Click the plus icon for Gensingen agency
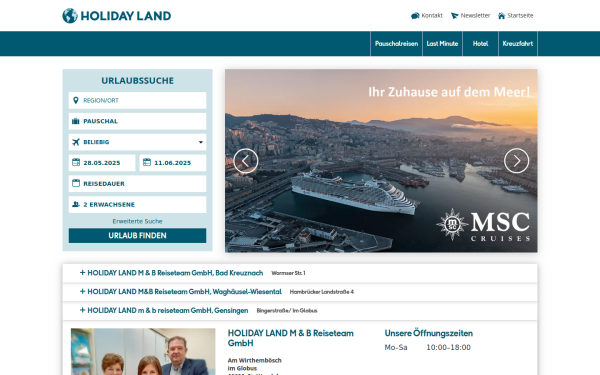 coord(82,310)
